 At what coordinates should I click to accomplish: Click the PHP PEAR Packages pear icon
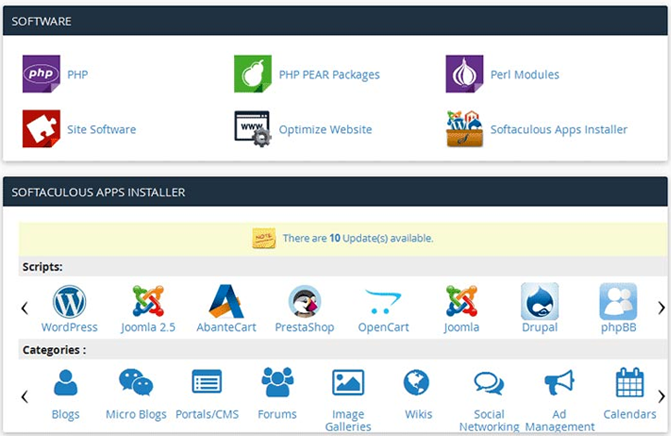(x=252, y=74)
